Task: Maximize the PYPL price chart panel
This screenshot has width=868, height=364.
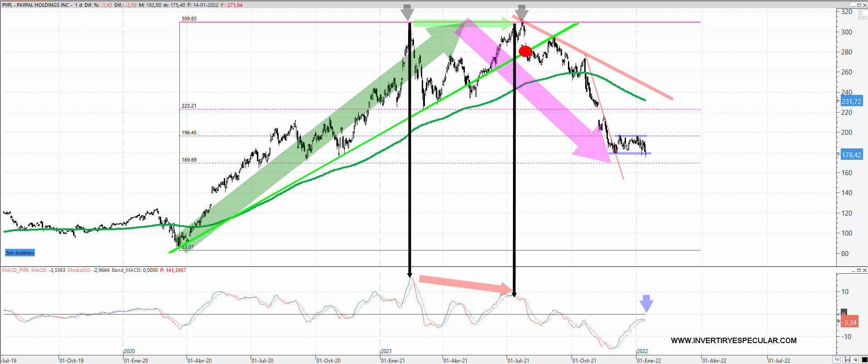Action: (x=859, y=5)
